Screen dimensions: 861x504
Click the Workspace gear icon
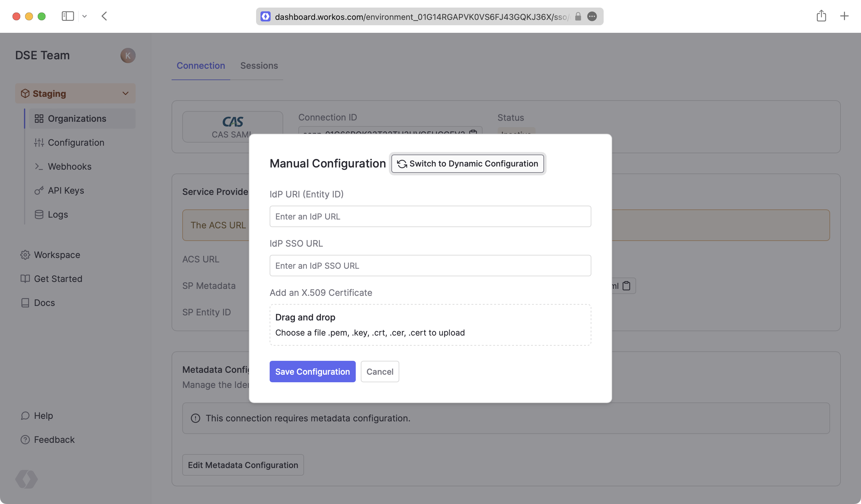pos(25,255)
